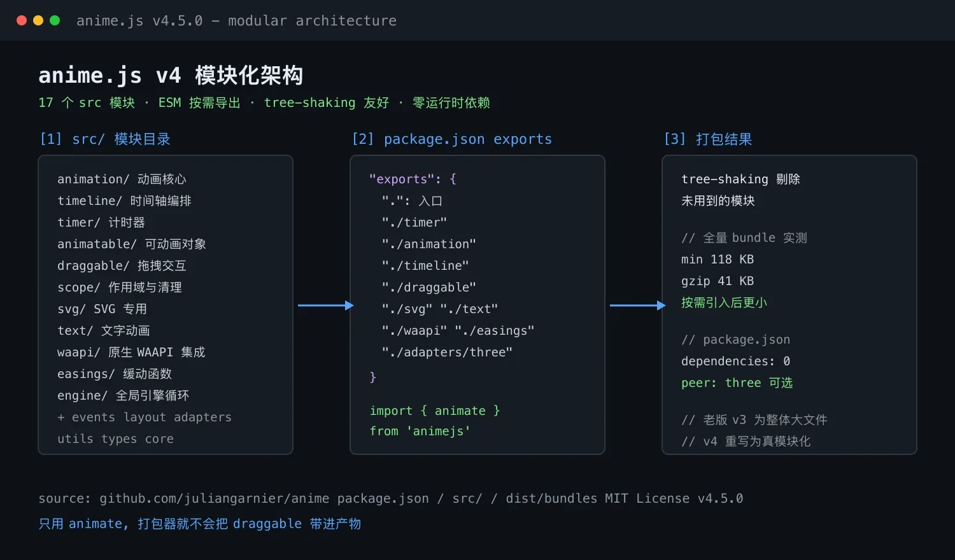The width and height of the screenshot is (955, 560).
Task: Click section heading '[3] 打包结果'
Action: point(708,139)
